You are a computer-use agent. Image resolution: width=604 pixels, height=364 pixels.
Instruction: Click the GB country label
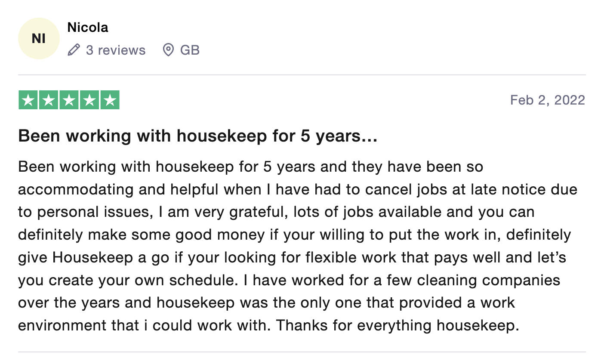[190, 50]
